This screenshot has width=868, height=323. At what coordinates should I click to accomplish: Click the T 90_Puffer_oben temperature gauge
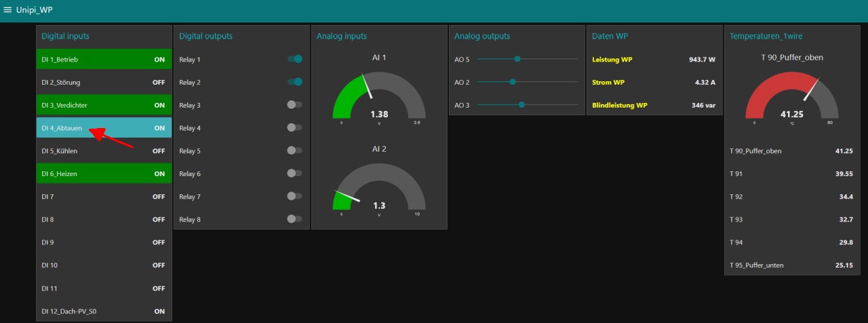(x=792, y=96)
